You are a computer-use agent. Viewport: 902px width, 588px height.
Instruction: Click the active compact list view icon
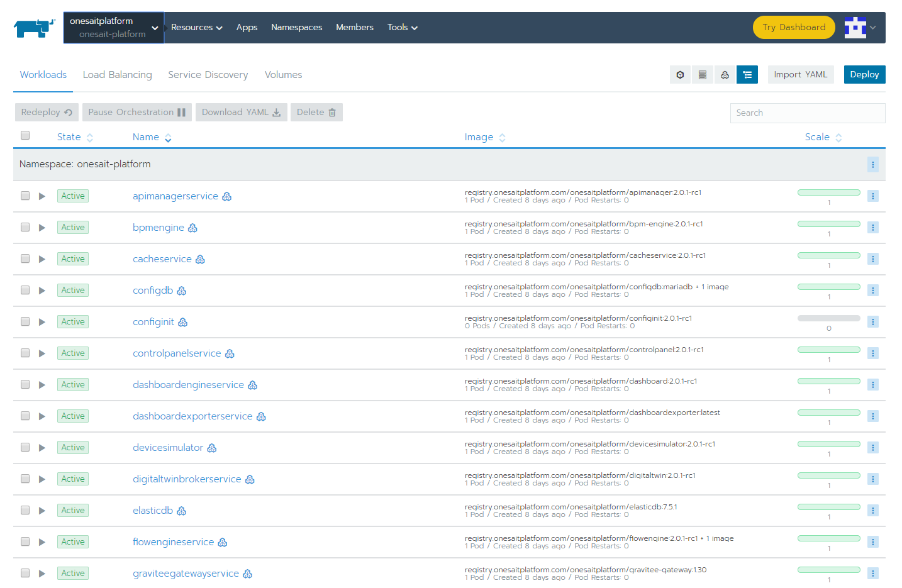(747, 74)
